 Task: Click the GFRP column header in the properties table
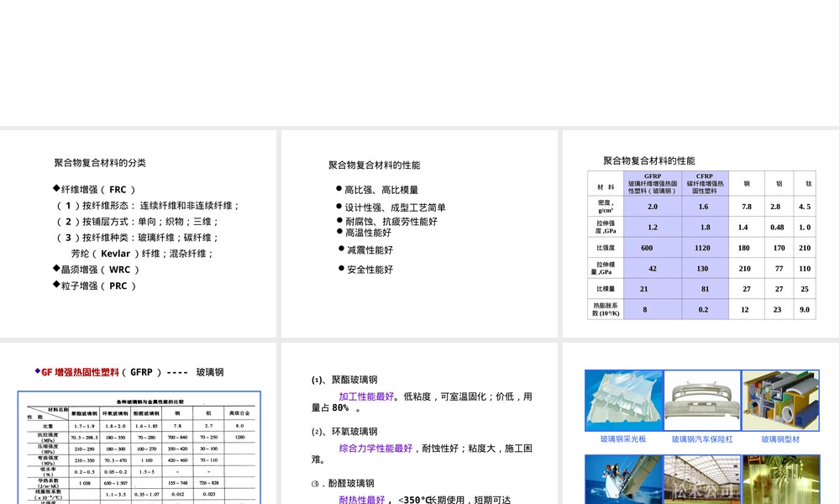[653, 183]
